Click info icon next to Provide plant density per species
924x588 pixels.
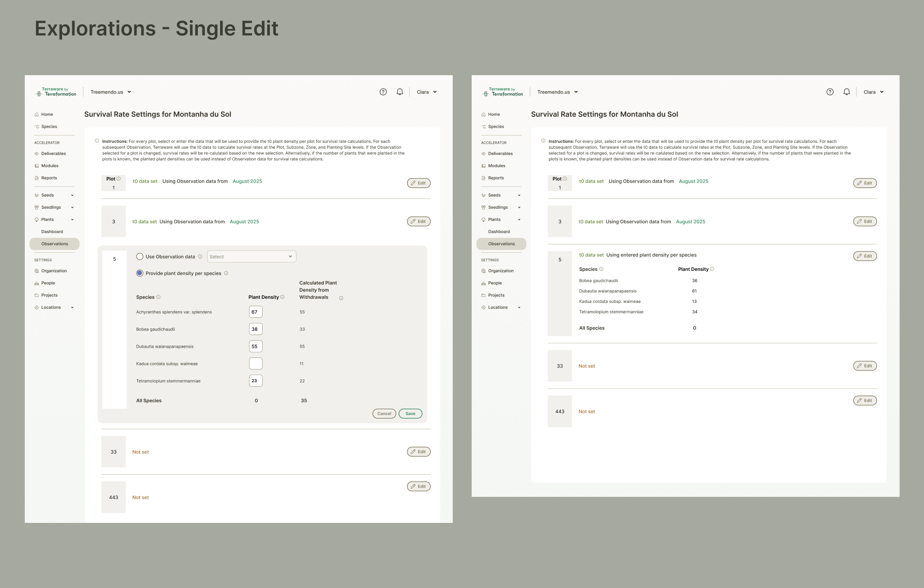click(226, 273)
